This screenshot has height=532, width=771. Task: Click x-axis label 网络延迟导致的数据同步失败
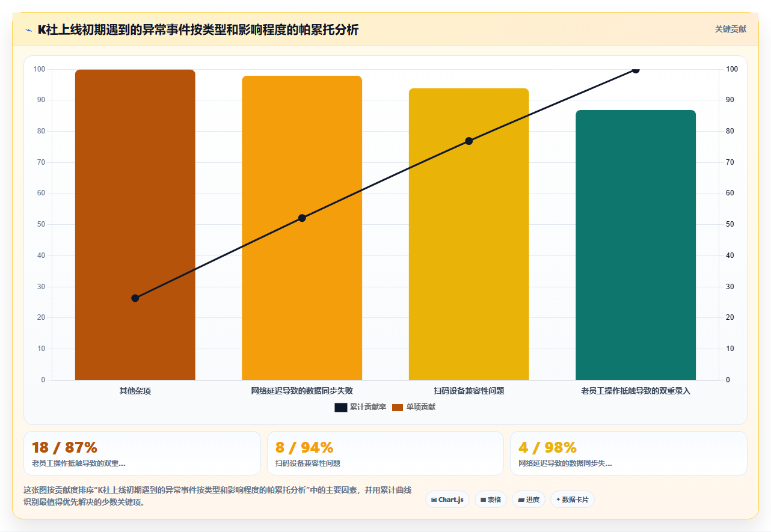tap(302, 391)
